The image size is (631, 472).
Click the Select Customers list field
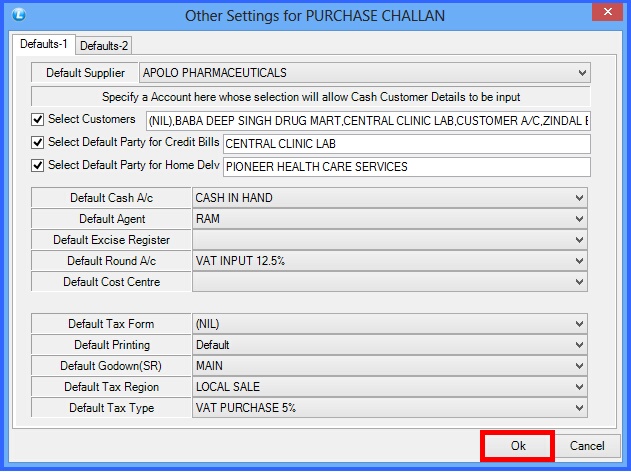click(368, 121)
